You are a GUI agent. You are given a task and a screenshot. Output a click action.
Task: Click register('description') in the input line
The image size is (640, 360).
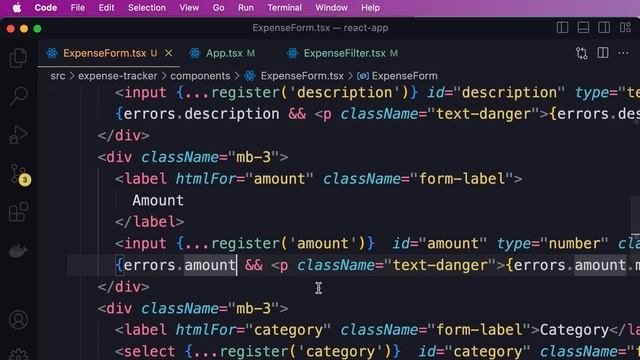click(x=310, y=93)
